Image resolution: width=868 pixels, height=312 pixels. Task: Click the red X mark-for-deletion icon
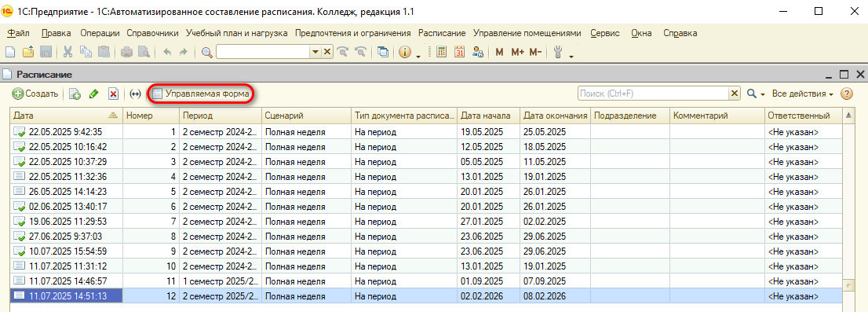coord(114,94)
